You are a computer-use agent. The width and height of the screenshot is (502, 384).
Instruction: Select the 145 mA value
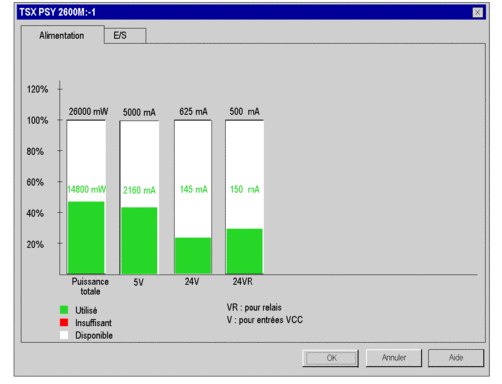click(193, 189)
